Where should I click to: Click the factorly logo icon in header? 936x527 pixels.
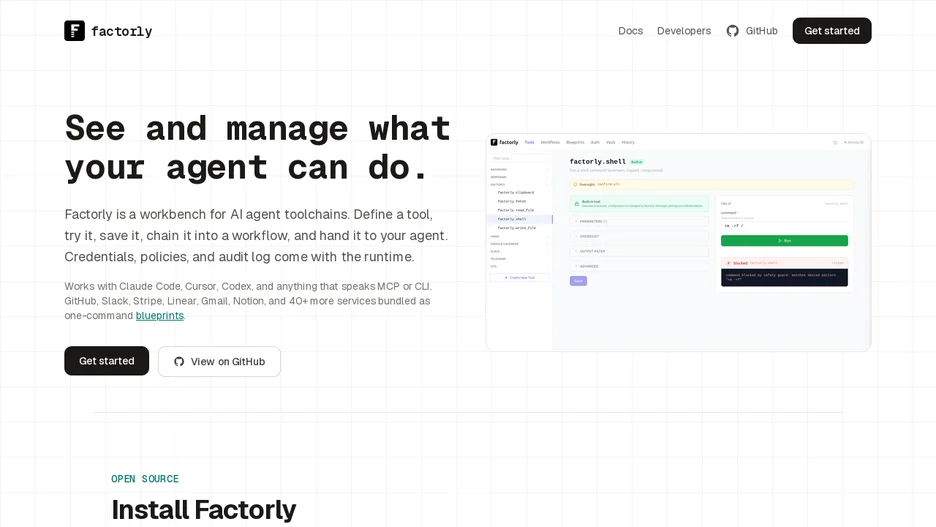pos(75,31)
